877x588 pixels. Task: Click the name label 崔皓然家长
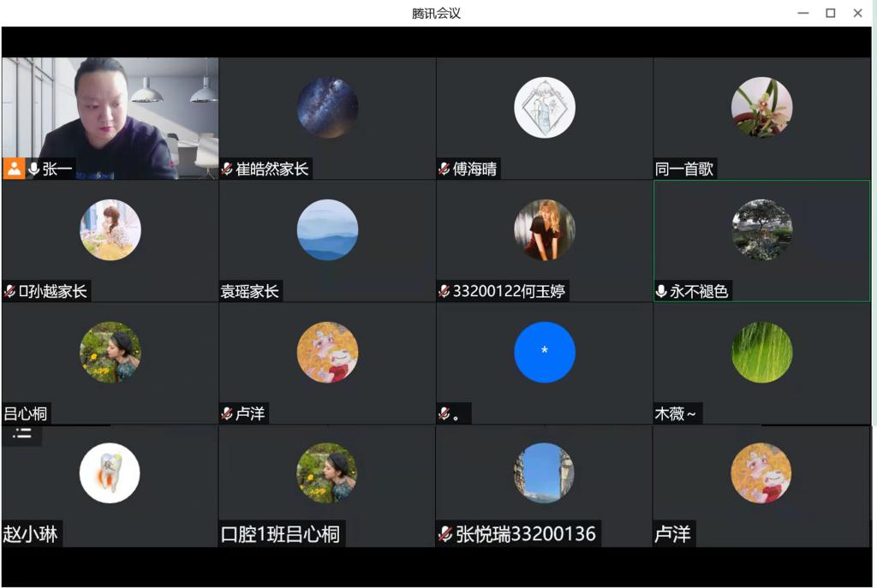tap(271, 169)
